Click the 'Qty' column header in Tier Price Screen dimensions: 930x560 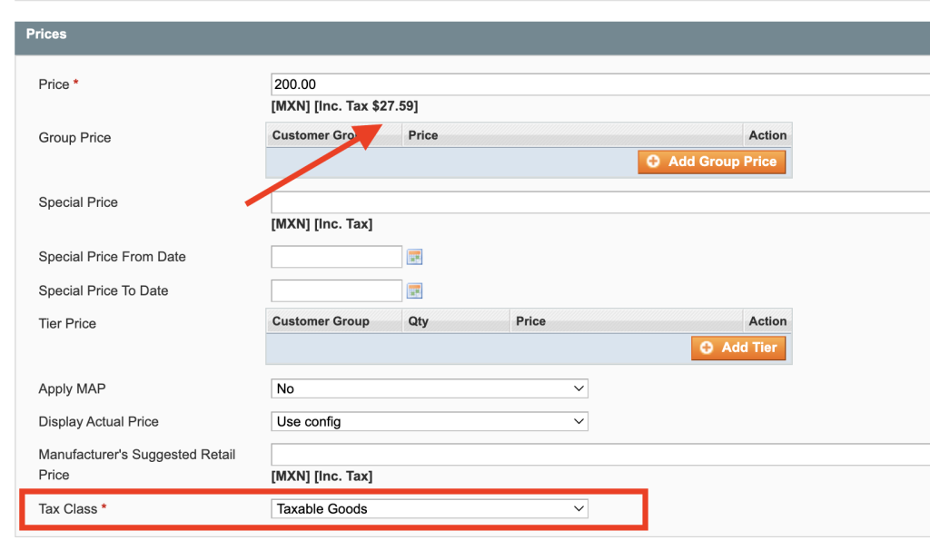click(x=418, y=321)
